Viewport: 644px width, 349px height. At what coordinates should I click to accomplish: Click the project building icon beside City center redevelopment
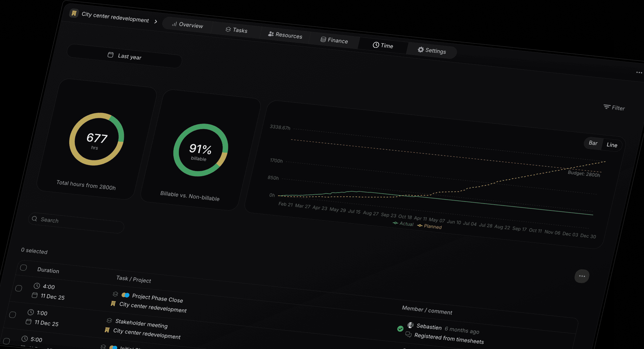pyautogui.click(x=74, y=13)
